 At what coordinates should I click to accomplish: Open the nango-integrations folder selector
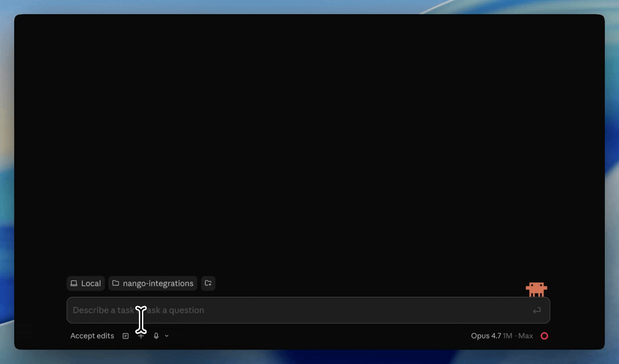[153, 283]
